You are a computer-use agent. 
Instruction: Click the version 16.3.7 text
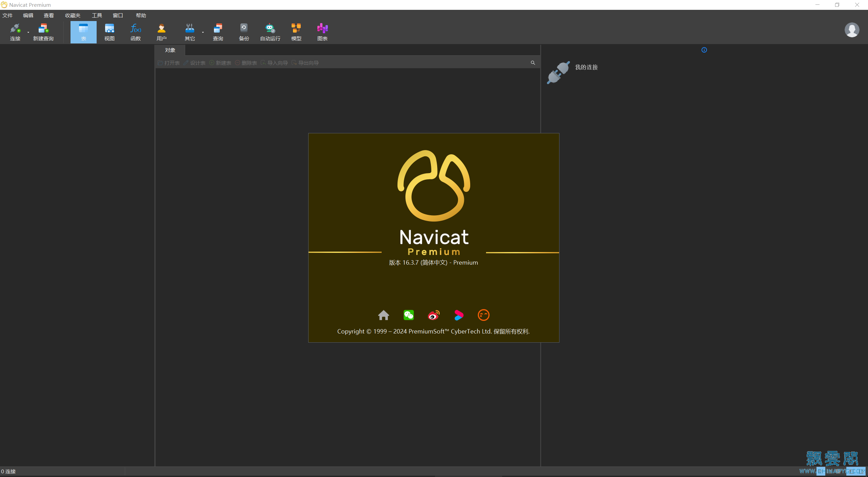click(433, 263)
